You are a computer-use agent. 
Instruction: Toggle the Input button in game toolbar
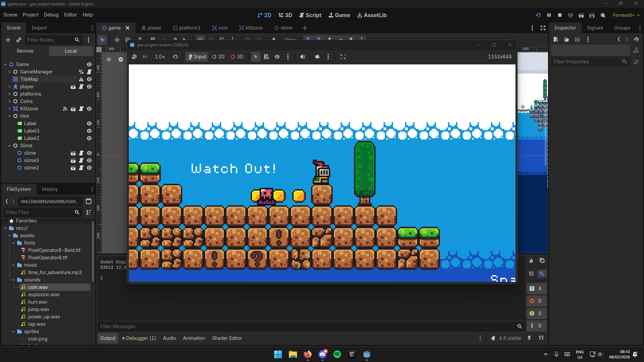click(x=197, y=57)
